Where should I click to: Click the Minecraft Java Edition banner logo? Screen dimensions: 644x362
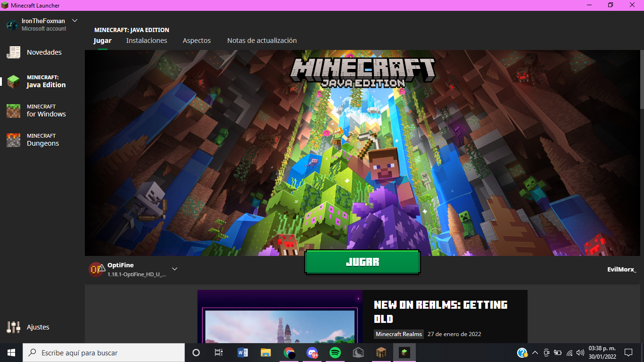[363, 72]
